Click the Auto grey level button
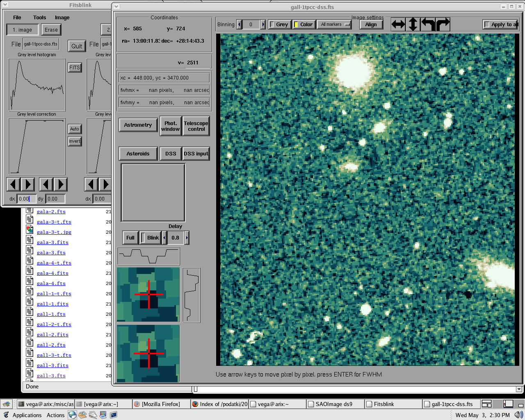 coord(75,129)
